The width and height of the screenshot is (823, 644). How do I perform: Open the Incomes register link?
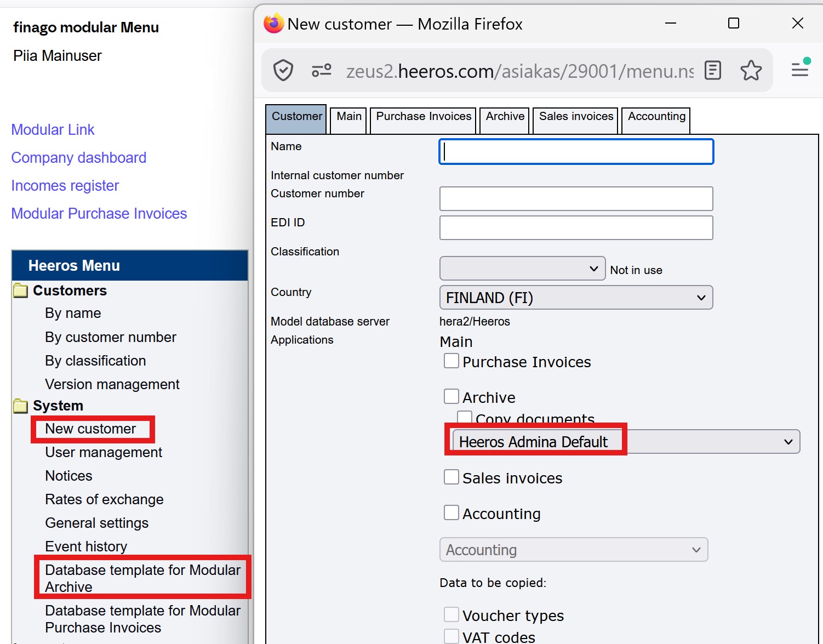point(65,186)
